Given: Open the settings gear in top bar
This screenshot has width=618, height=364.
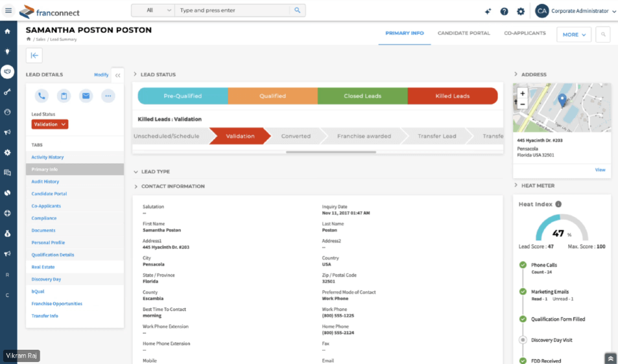Looking at the screenshot, I should pos(521,11).
